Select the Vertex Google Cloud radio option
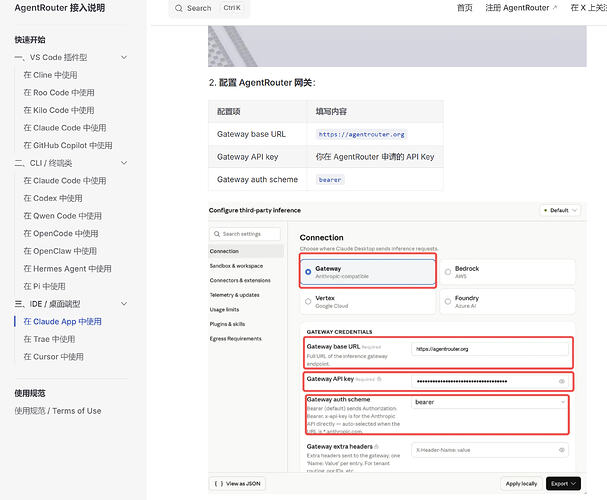Image resolution: width=607 pixels, height=500 pixels. (308, 301)
